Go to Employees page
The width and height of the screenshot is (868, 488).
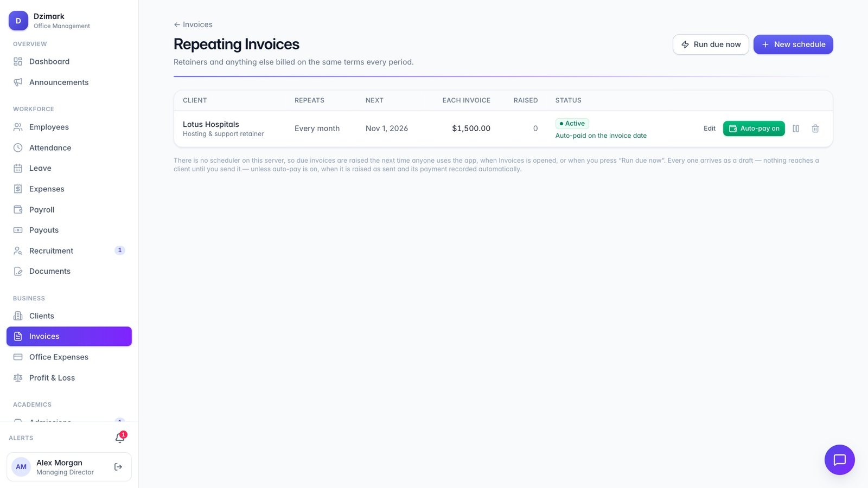pyautogui.click(x=69, y=127)
